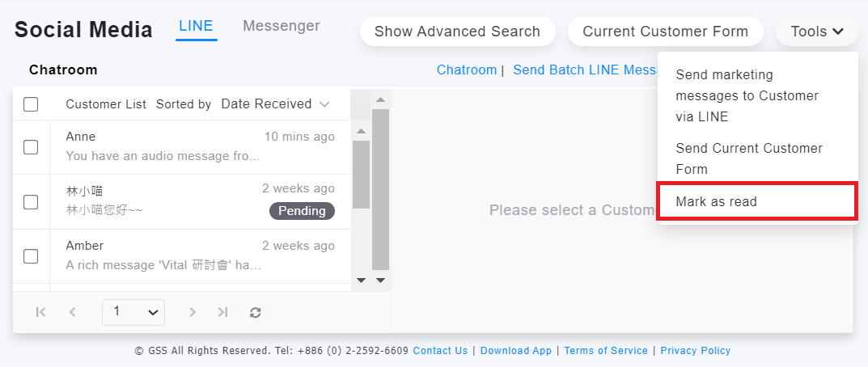Go to first page of customer list
This screenshot has width=868, height=367.
[x=40, y=312]
